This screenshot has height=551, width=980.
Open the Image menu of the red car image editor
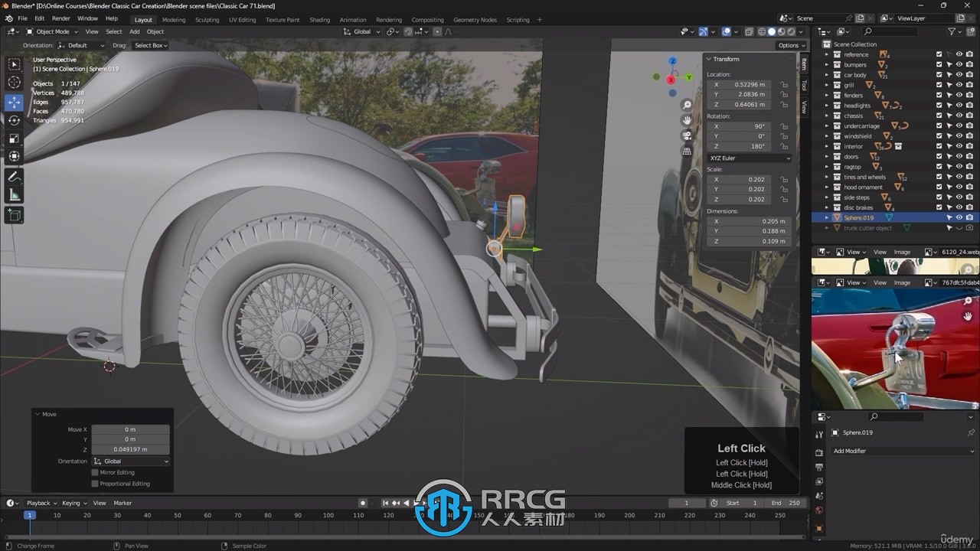[x=903, y=282]
